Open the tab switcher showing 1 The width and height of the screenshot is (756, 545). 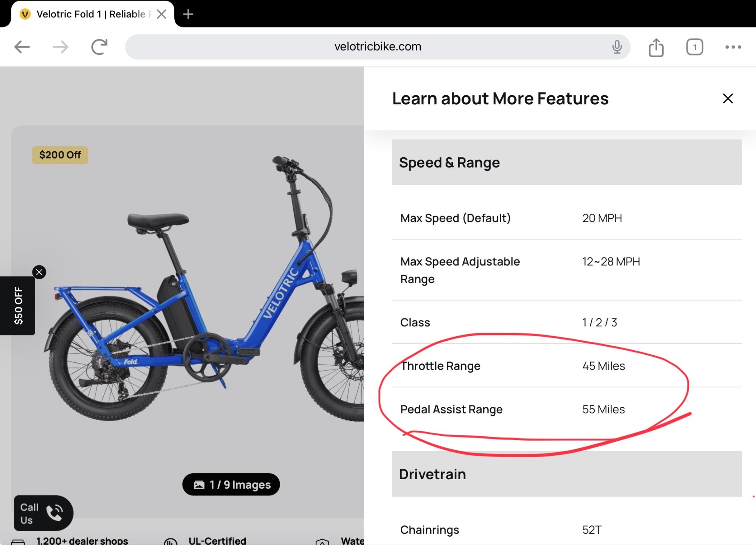[x=694, y=47]
